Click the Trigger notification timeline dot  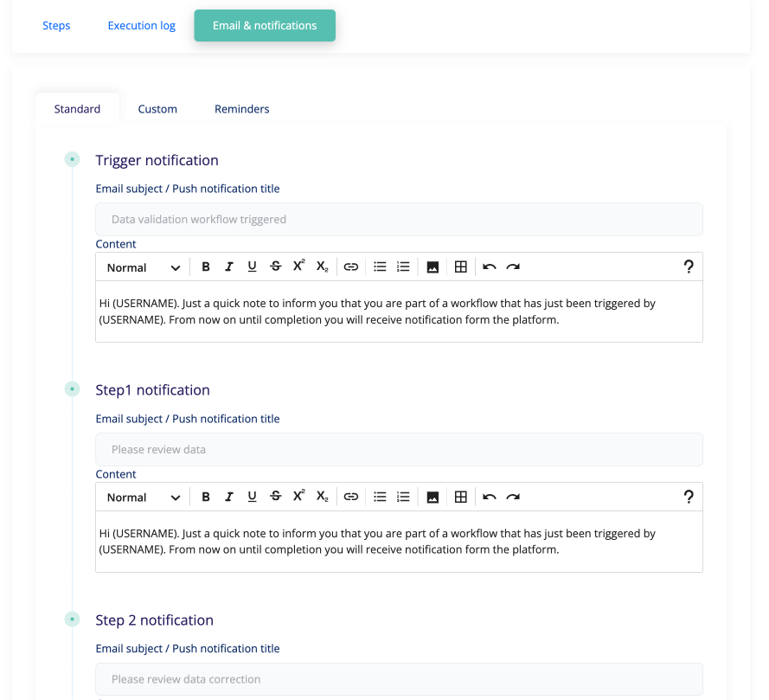tap(72, 159)
